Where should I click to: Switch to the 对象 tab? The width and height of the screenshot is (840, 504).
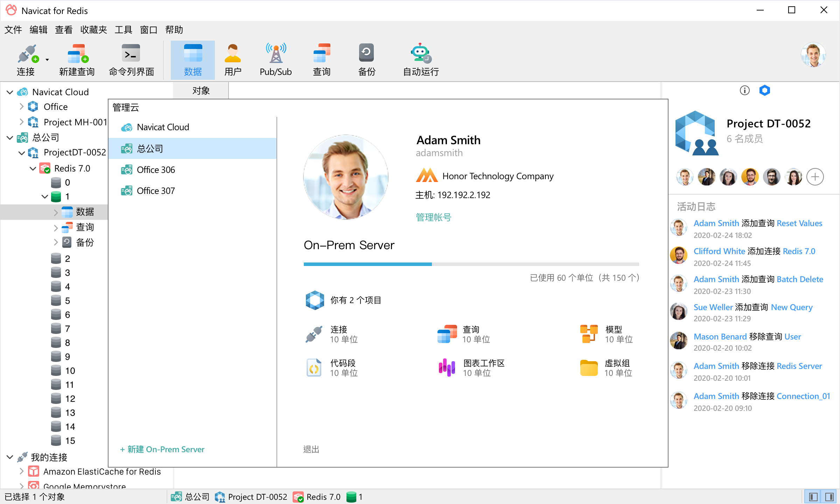(x=201, y=91)
